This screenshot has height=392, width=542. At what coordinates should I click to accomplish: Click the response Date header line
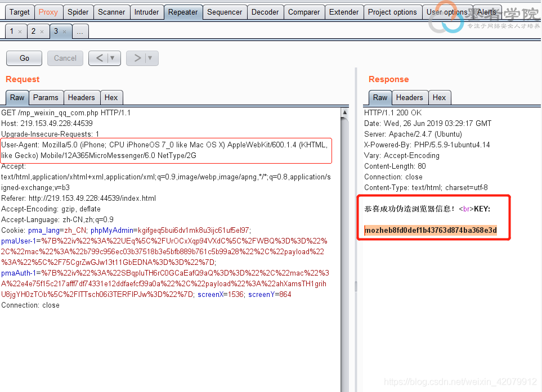pos(428,123)
